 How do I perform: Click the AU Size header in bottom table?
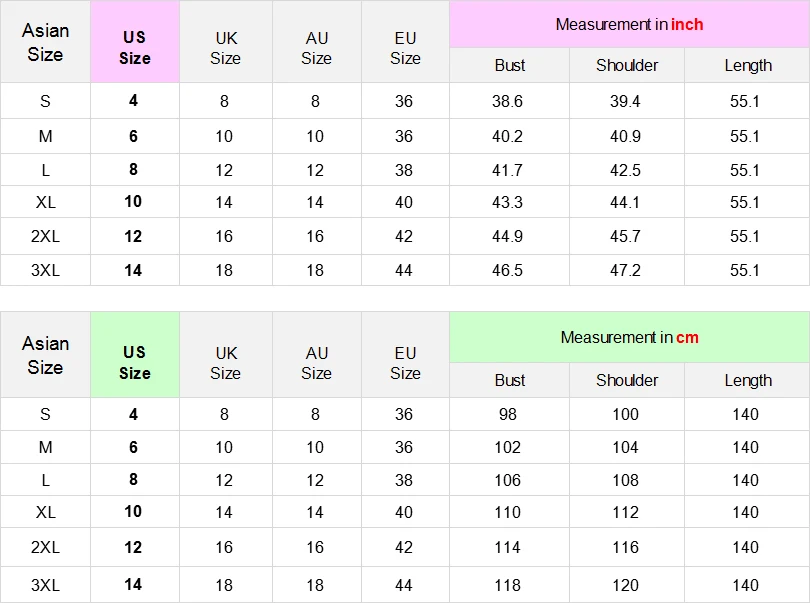tap(317, 363)
